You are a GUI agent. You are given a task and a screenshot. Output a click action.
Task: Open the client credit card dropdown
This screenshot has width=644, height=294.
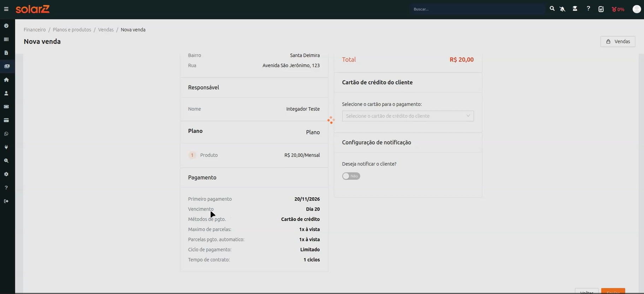point(408,116)
